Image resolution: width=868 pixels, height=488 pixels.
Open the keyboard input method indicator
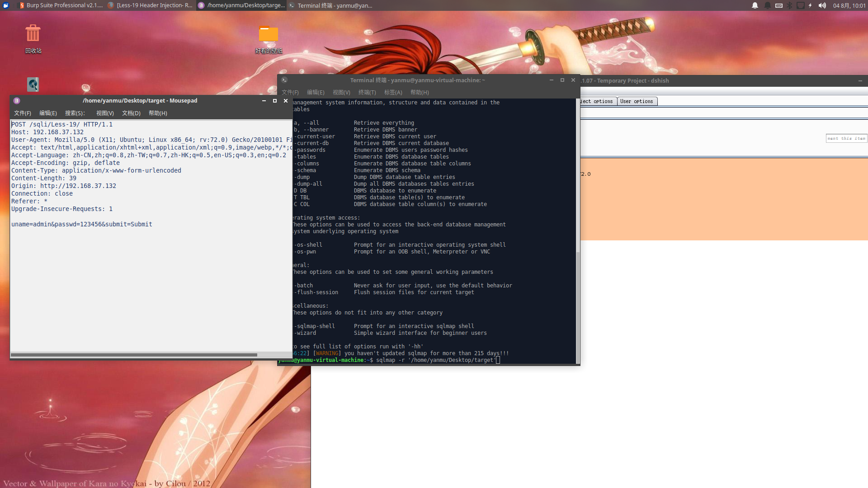tap(778, 5)
